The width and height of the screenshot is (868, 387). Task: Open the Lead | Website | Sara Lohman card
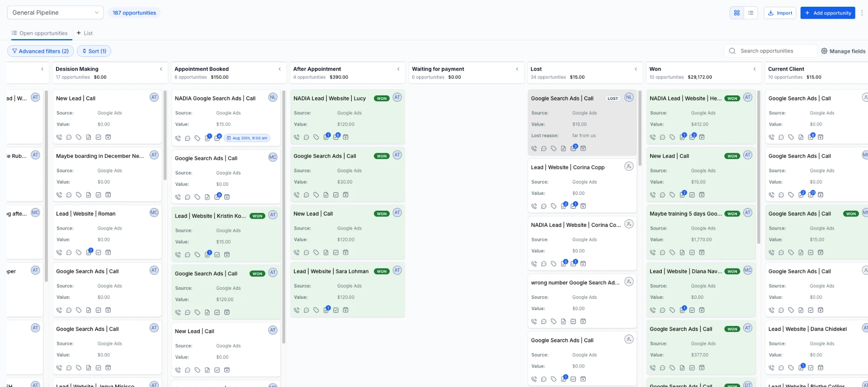[x=347, y=290]
